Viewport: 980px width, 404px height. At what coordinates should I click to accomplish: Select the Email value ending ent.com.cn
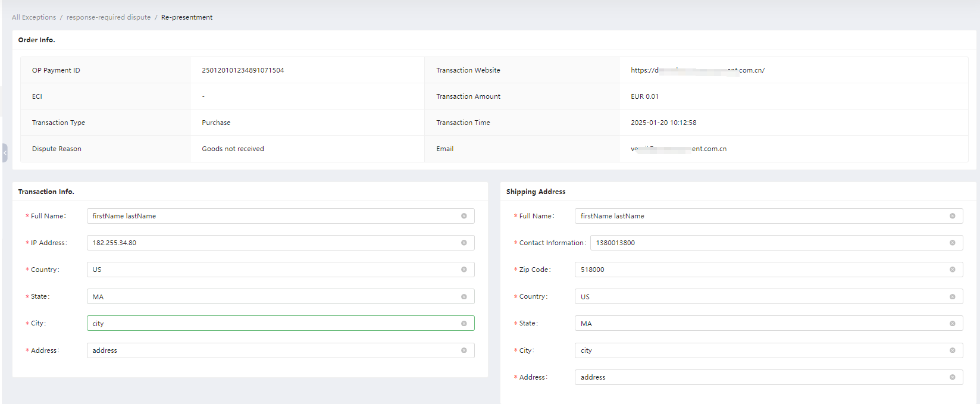pyautogui.click(x=678, y=149)
